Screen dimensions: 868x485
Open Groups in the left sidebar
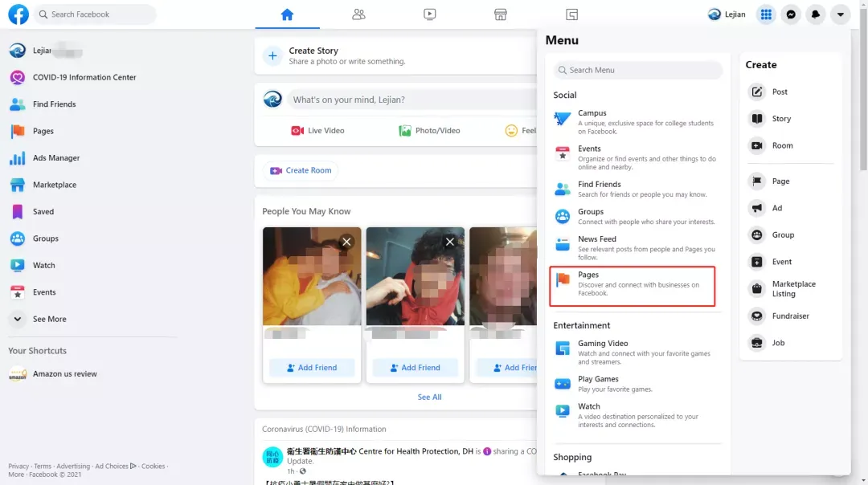coord(45,238)
